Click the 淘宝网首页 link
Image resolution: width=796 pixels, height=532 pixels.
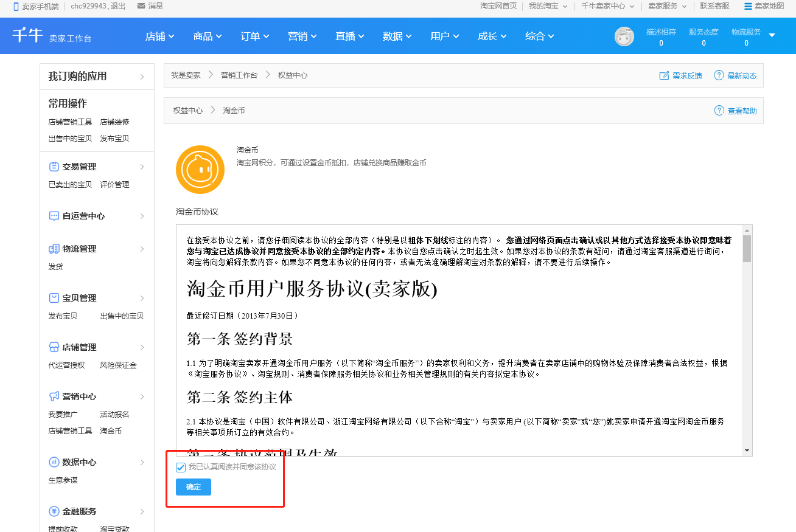point(498,6)
